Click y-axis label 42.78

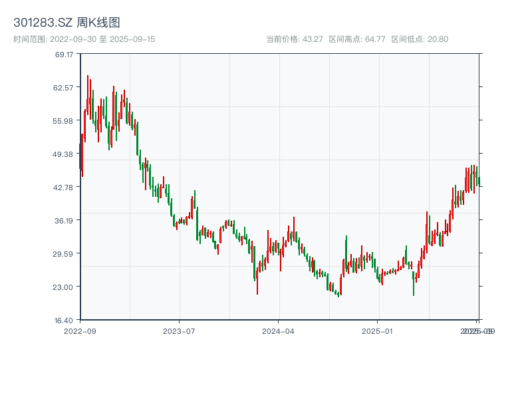63,188
